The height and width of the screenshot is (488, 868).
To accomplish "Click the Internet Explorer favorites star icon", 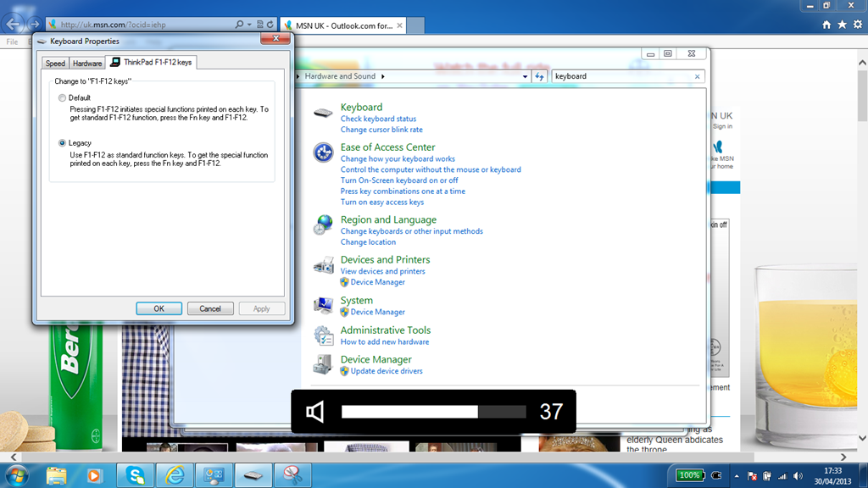I will coord(842,25).
